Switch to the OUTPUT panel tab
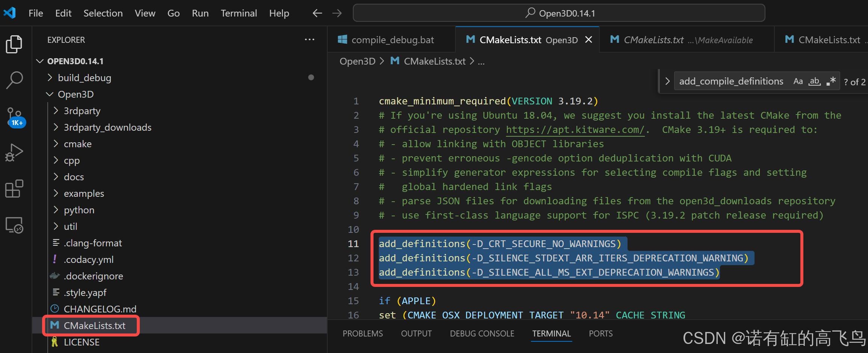Viewport: 868px width, 353px height. pyautogui.click(x=416, y=333)
